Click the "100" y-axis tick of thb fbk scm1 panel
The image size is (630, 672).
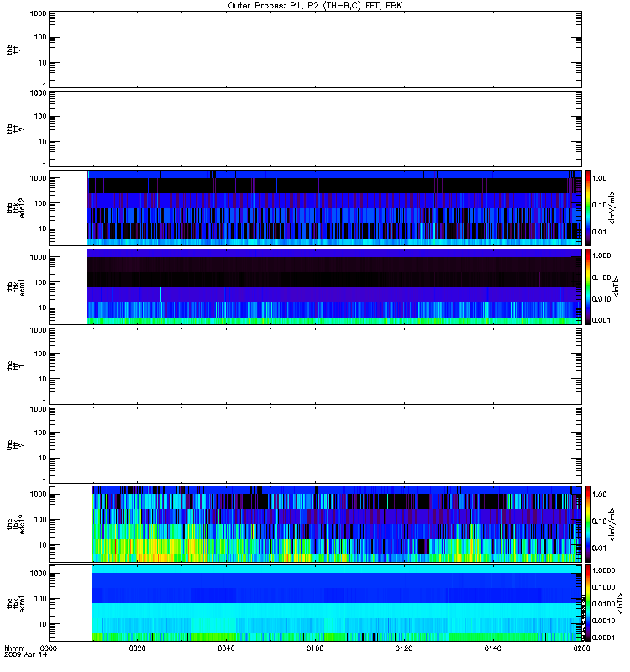(40, 282)
